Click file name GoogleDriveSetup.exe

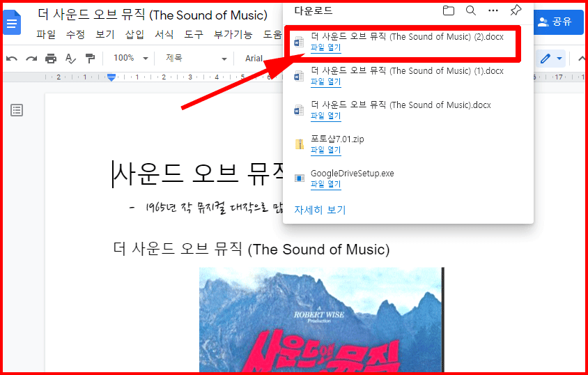(x=352, y=174)
